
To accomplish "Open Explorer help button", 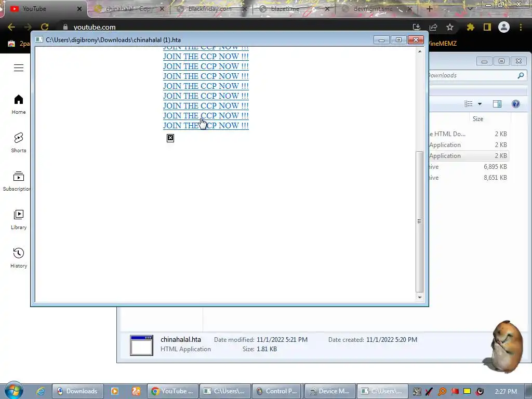I will [516, 104].
